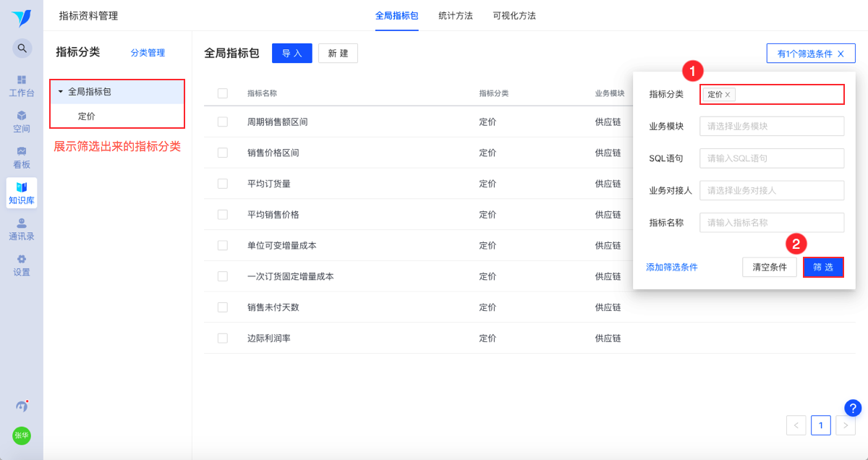Open the 设置 settings gear icon

point(22,259)
